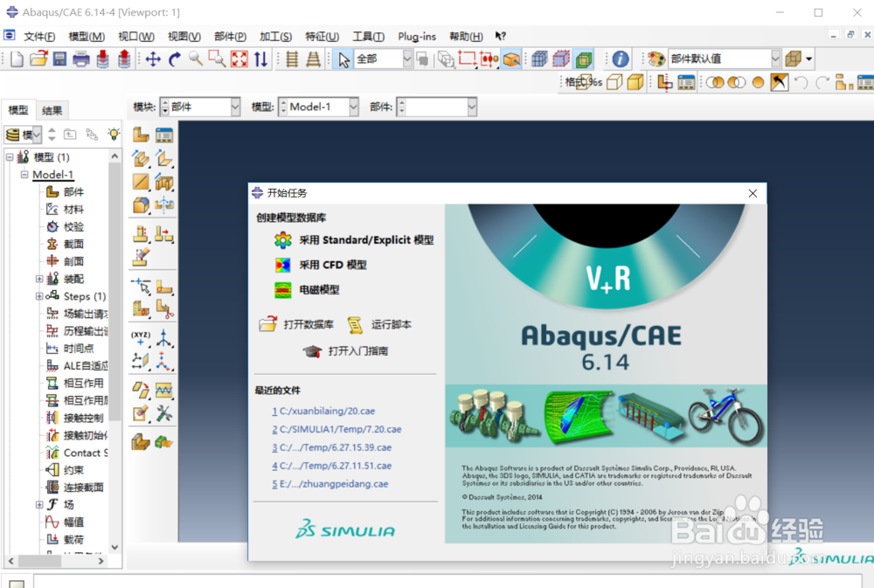
Task: Expand the 装配 tree node
Action: click(39, 279)
